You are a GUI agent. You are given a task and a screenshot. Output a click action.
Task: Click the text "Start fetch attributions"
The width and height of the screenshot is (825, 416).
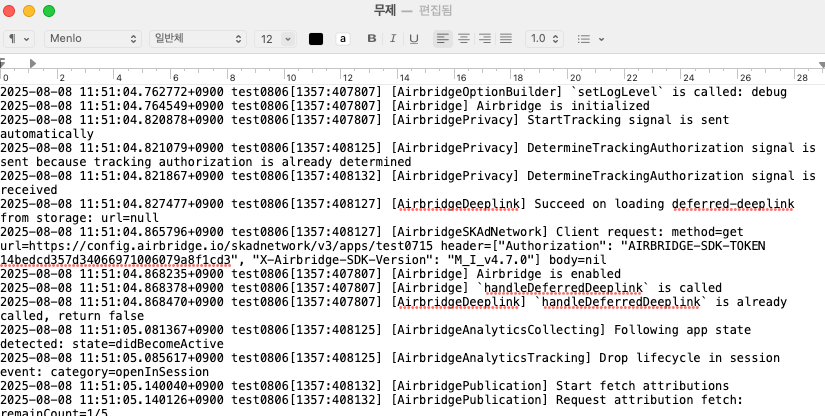click(642, 386)
